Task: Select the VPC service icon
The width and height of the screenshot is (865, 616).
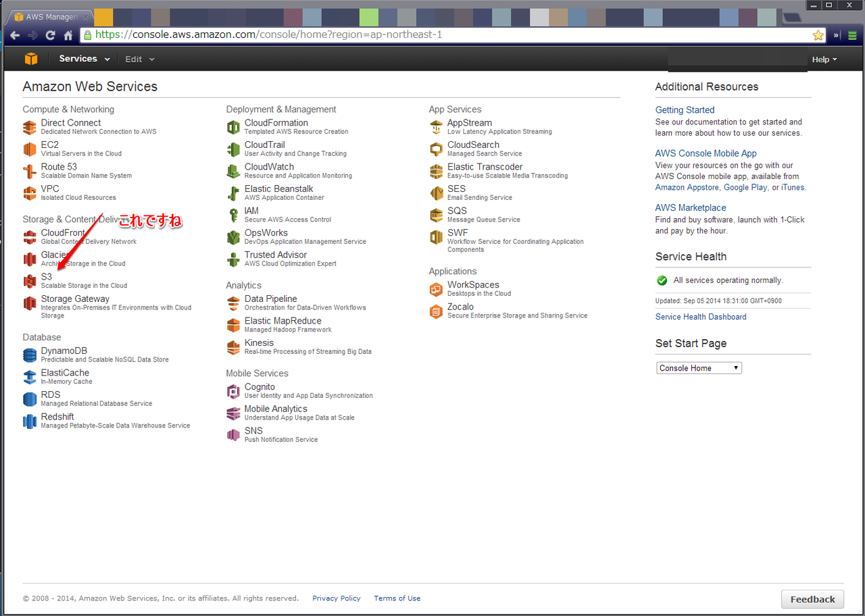Action: pyautogui.click(x=30, y=193)
